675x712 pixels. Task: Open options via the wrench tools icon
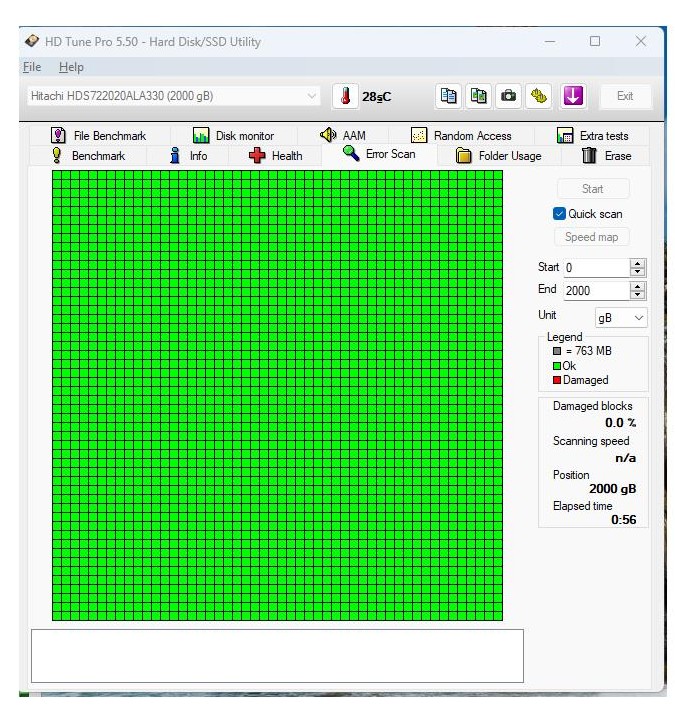click(540, 96)
